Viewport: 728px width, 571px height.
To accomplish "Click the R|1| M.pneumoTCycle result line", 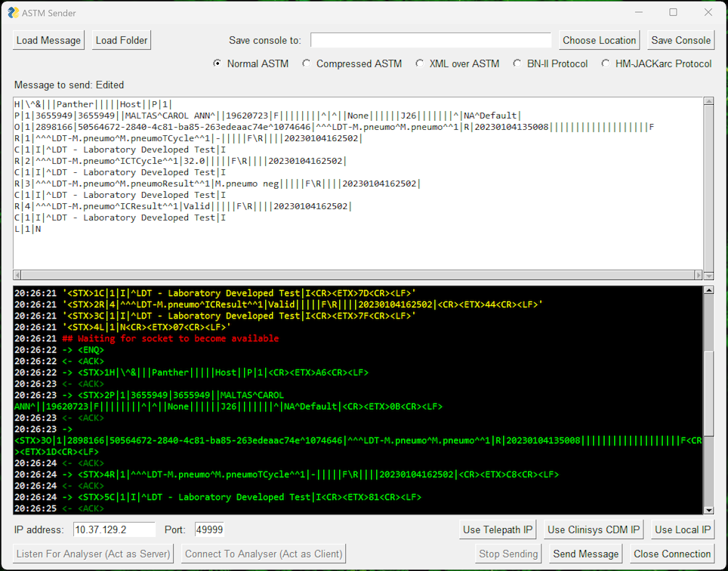I will coord(188,138).
